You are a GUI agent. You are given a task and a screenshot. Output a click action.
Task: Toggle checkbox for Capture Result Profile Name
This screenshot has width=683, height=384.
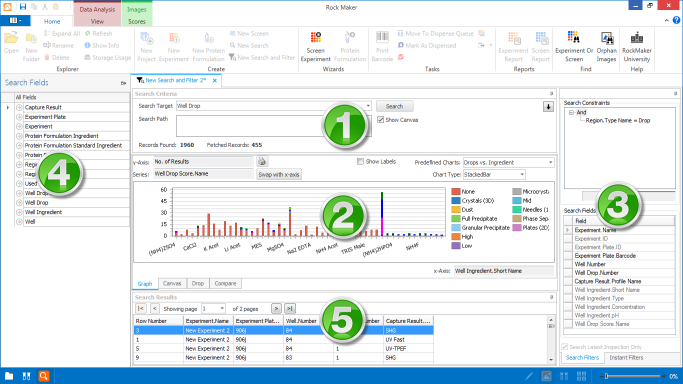click(568, 281)
